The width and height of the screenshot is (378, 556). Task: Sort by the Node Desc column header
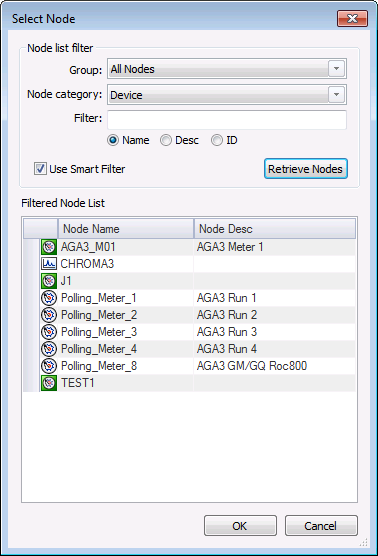pos(275,229)
